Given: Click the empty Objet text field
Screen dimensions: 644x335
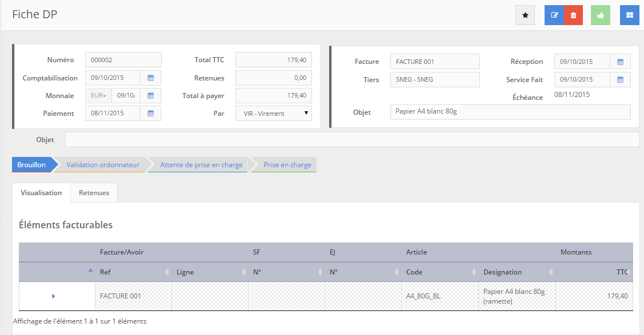Looking at the screenshot, I should tap(352, 140).
